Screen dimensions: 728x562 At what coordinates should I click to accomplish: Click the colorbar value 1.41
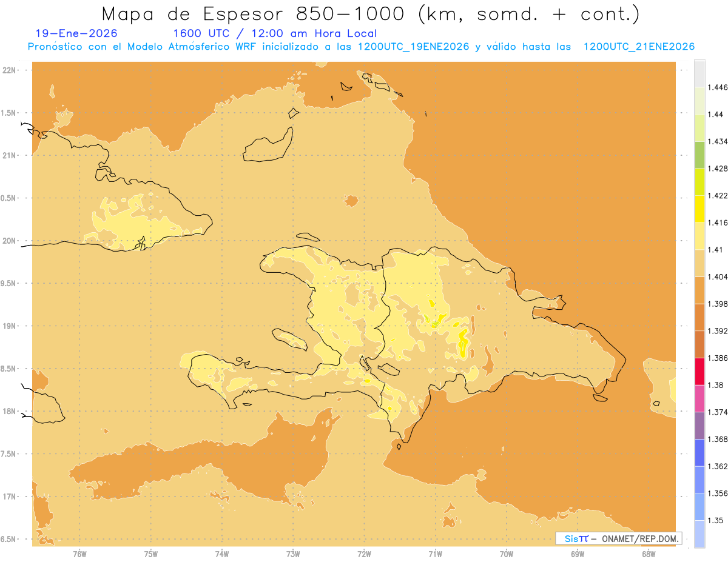[x=716, y=250]
